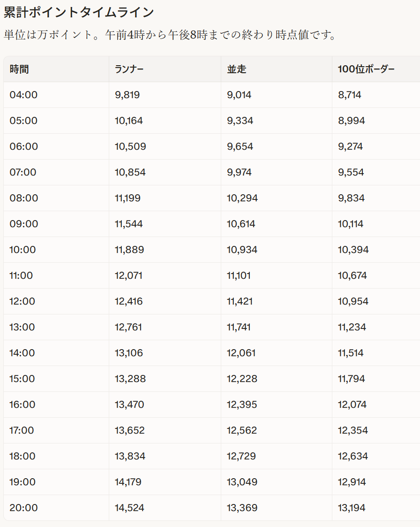Click the ランナー value 12,071
This screenshot has height=527, width=420.
pos(129,276)
